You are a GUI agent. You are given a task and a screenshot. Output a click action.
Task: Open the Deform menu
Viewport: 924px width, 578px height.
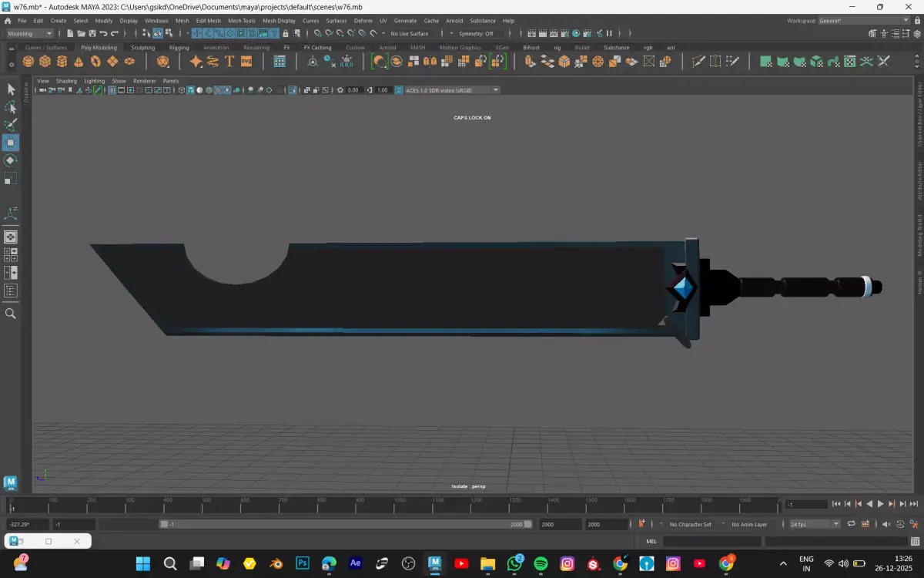[363, 21]
